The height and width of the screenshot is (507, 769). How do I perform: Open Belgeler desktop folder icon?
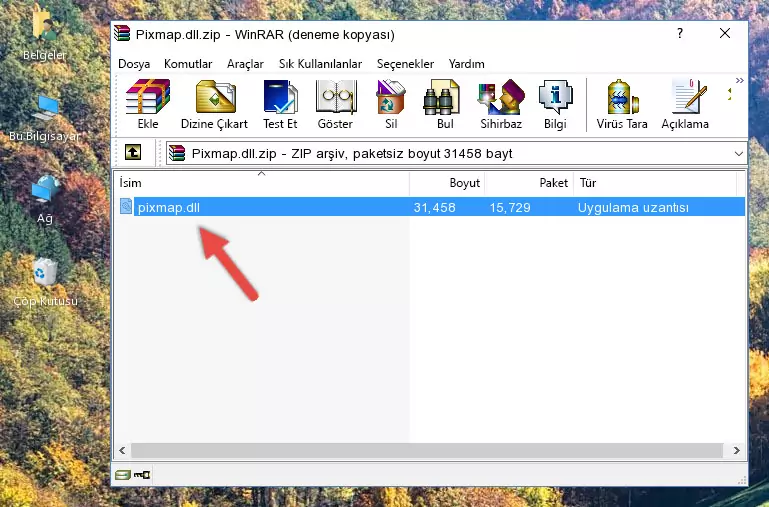tap(45, 33)
